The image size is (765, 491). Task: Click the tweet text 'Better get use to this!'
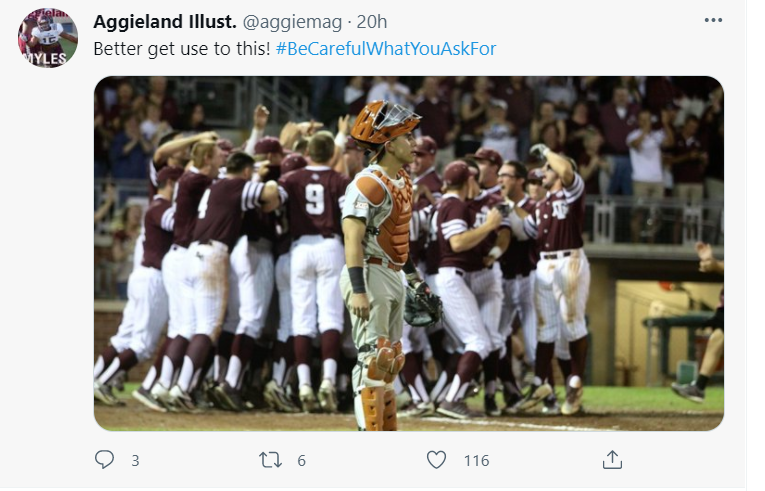[181, 48]
